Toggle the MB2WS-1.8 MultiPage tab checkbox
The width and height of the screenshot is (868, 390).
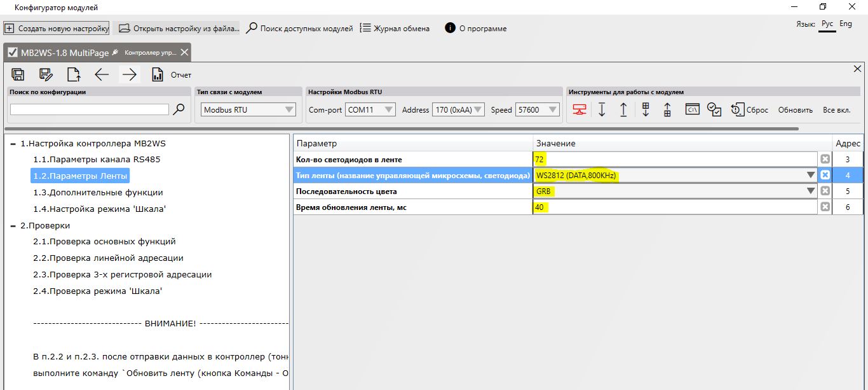tap(12, 52)
